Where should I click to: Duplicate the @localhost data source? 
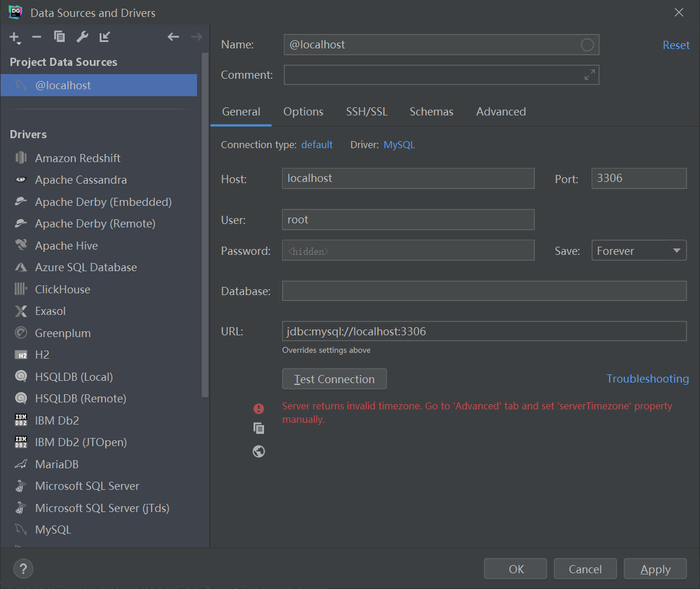tap(59, 37)
